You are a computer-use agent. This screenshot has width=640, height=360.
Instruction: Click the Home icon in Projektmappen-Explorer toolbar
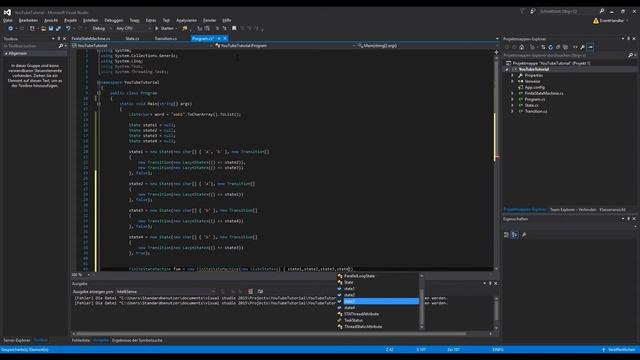(x=522, y=47)
